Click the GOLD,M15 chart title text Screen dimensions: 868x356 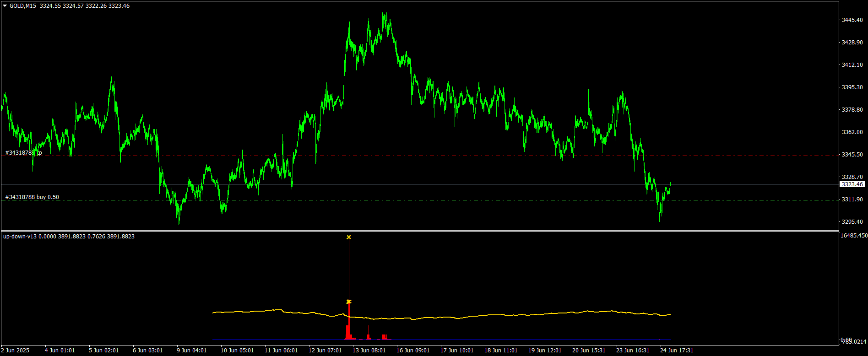pos(23,6)
